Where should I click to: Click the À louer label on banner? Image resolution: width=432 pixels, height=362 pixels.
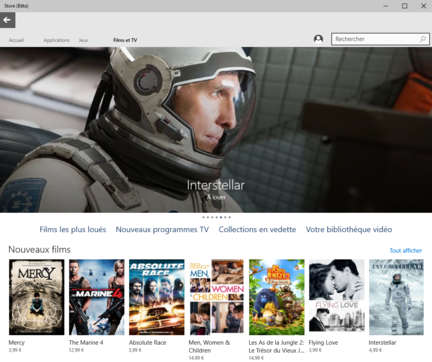(216, 197)
